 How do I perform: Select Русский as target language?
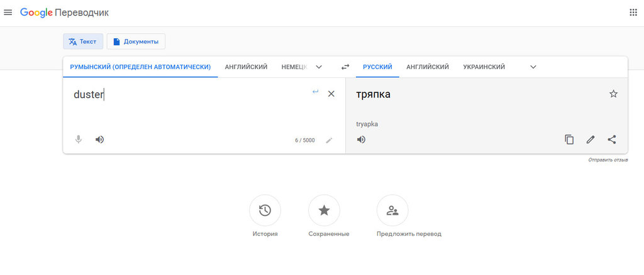377,67
